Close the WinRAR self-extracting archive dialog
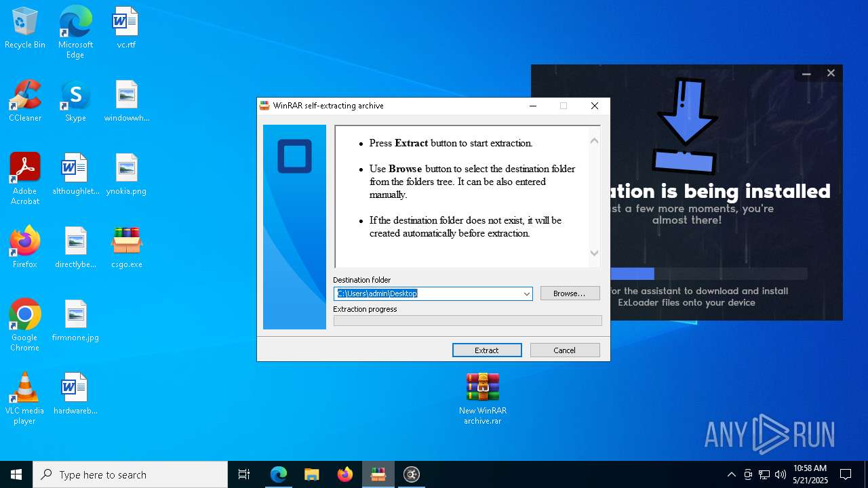Image resolution: width=868 pixels, height=488 pixels. click(595, 106)
